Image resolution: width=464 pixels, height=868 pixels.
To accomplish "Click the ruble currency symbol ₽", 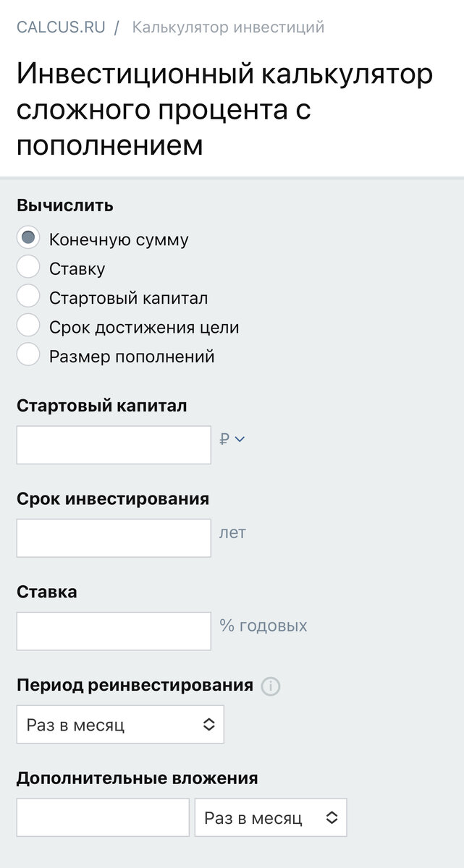I will 226,438.
